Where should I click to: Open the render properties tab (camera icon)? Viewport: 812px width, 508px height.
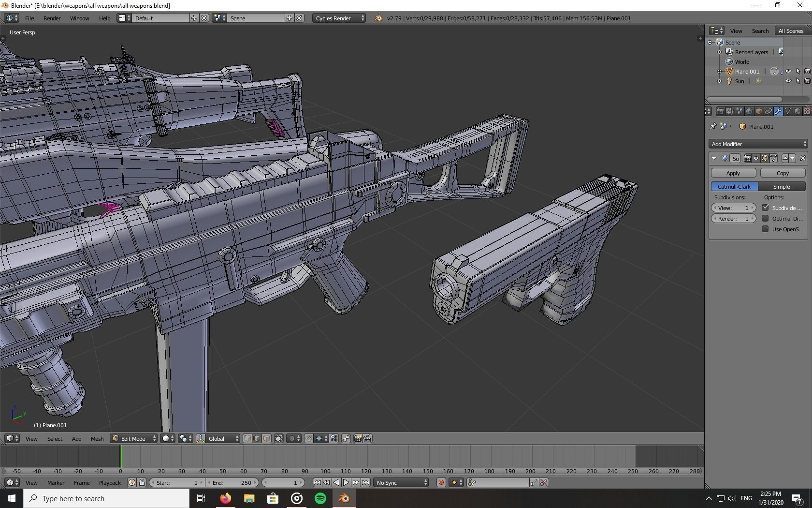click(720, 111)
